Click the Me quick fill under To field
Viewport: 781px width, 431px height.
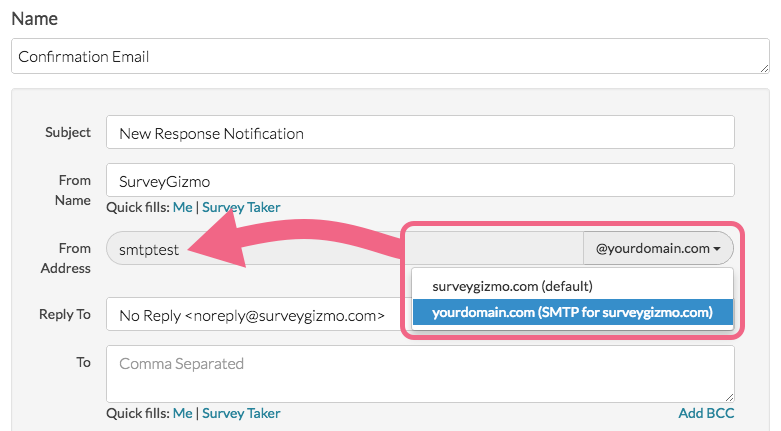(x=183, y=413)
